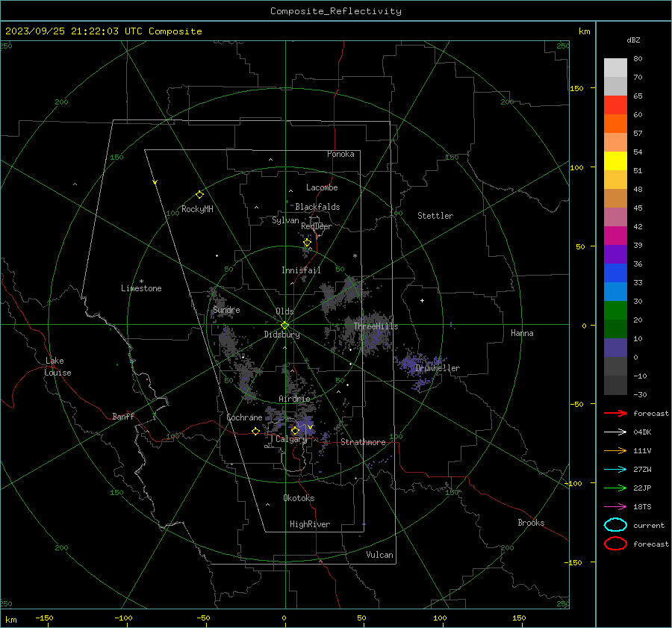Viewport: 672px width, 628px height.
Task: Click the Lacombe town label
Action: pos(322,187)
